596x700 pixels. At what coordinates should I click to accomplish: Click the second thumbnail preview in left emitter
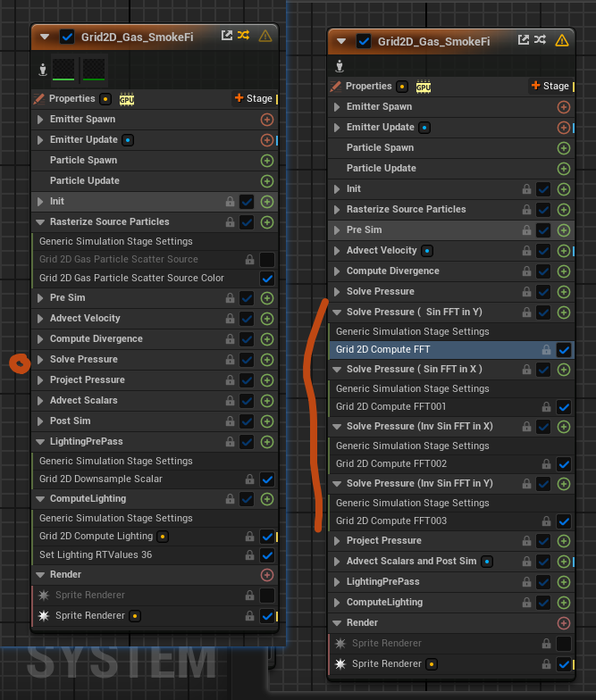pyautogui.click(x=93, y=70)
